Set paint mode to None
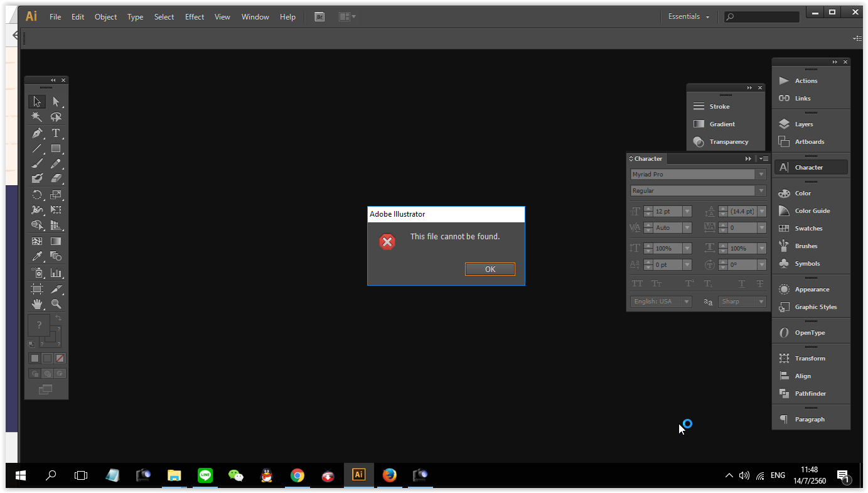The image size is (868, 493). tap(60, 359)
